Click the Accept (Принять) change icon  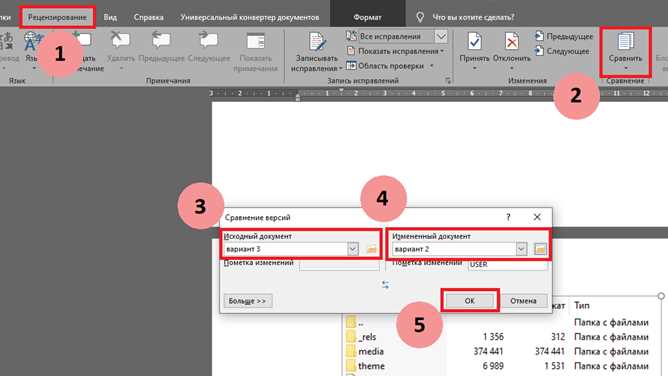pyautogui.click(x=474, y=42)
